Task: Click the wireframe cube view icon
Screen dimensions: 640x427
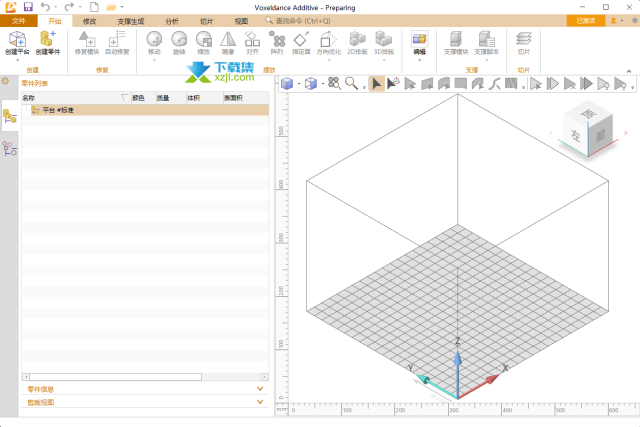Action: (311, 84)
